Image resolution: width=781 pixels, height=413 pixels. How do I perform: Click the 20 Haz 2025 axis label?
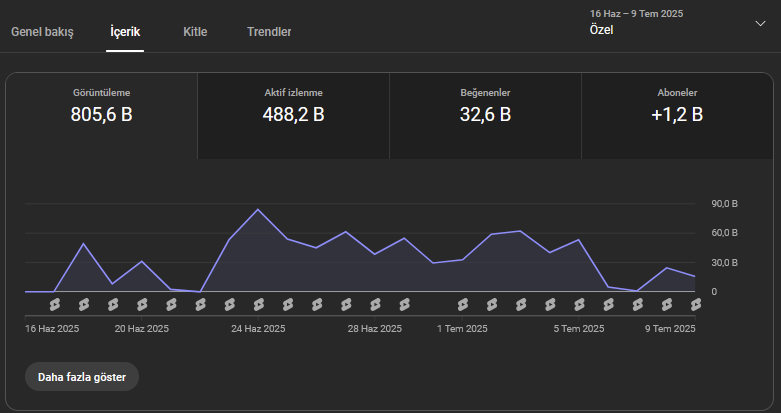click(142, 329)
